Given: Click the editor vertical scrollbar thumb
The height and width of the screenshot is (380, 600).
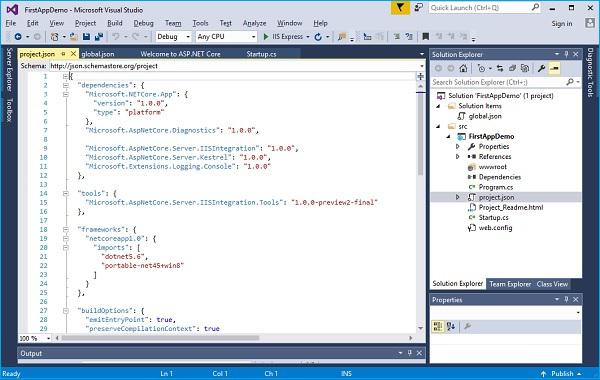Looking at the screenshot, I should (x=420, y=134).
